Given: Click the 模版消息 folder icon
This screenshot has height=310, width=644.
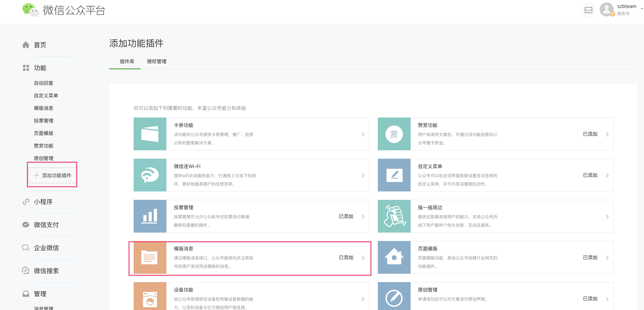Looking at the screenshot, I should click(150, 257).
